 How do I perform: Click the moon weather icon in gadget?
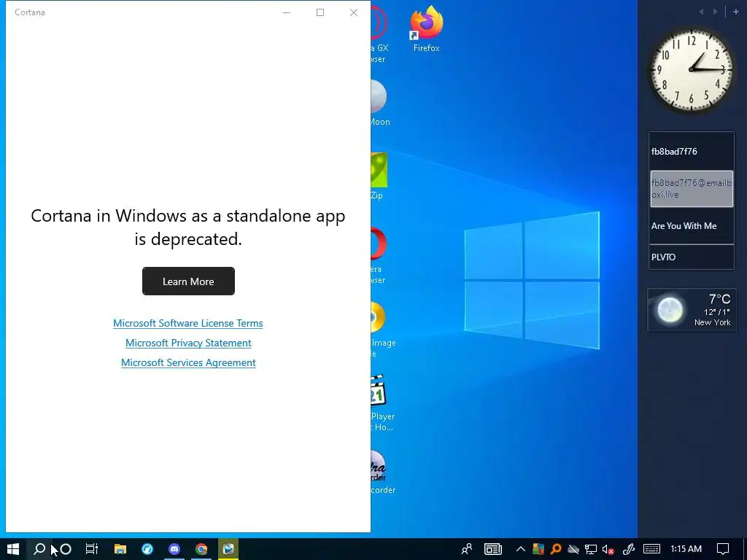tap(670, 310)
